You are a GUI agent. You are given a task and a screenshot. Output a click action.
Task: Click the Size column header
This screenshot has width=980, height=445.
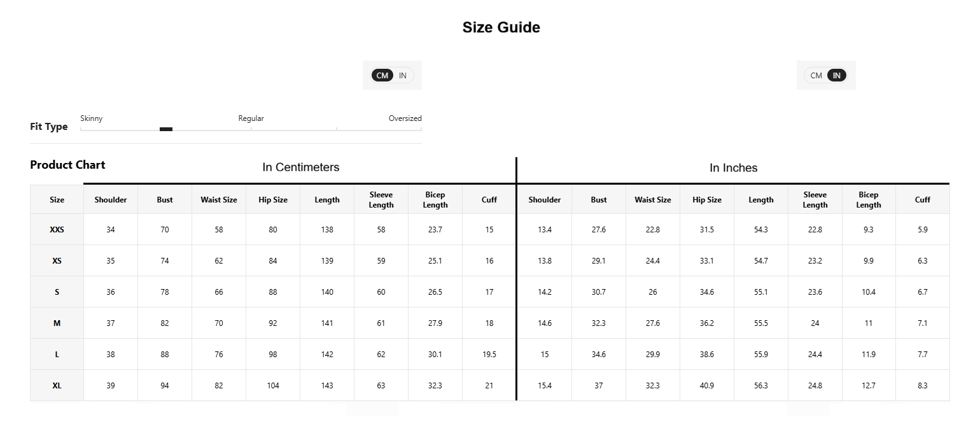tap(57, 199)
